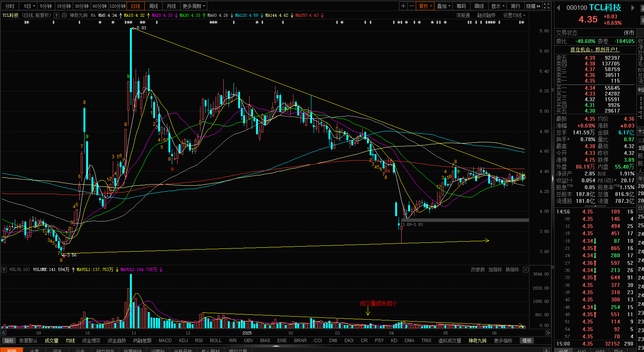Select the OBV indicator
This screenshot has width=644, height=352.
(248, 341)
